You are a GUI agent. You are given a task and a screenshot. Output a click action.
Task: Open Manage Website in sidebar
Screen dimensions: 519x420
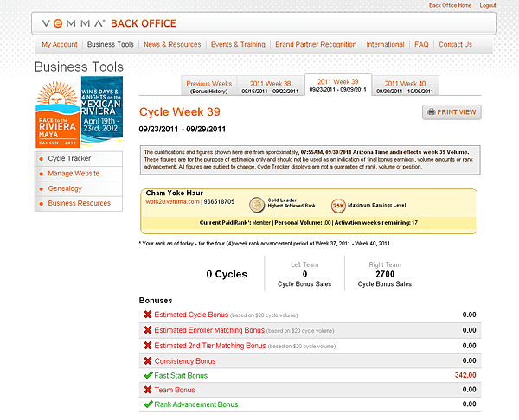[x=74, y=174]
